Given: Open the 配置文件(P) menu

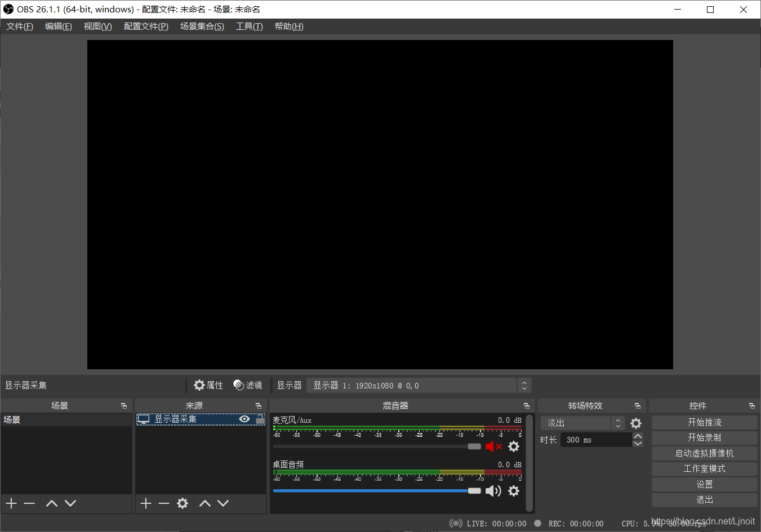Looking at the screenshot, I should tap(146, 26).
